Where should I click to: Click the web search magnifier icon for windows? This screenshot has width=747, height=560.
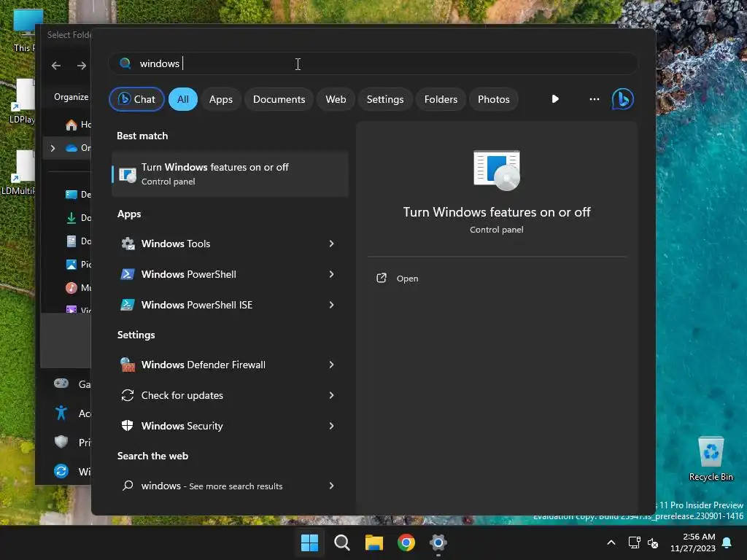pos(128,486)
